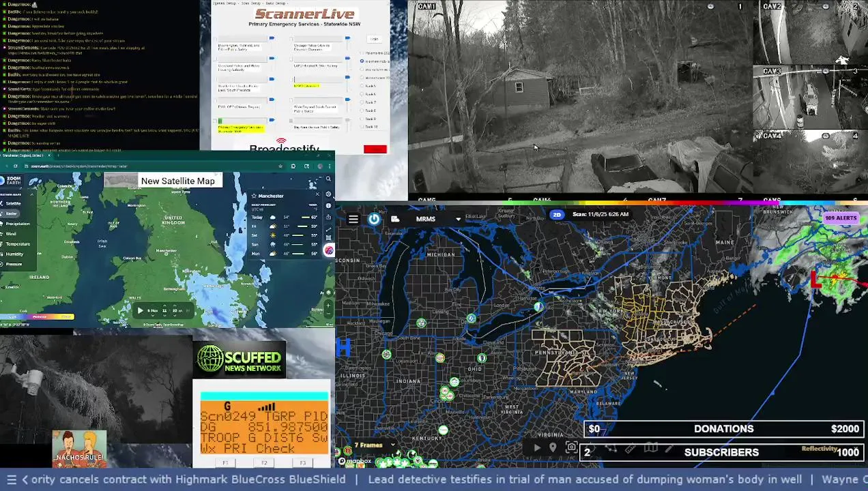Viewport: 868px width, 491px height.
Task: Close the Manchester forecast panel
Action: (x=317, y=194)
